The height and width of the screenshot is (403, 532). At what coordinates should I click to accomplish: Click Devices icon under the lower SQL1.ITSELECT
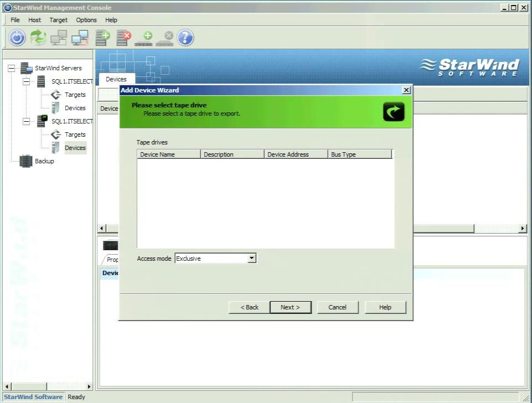coord(56,148)
